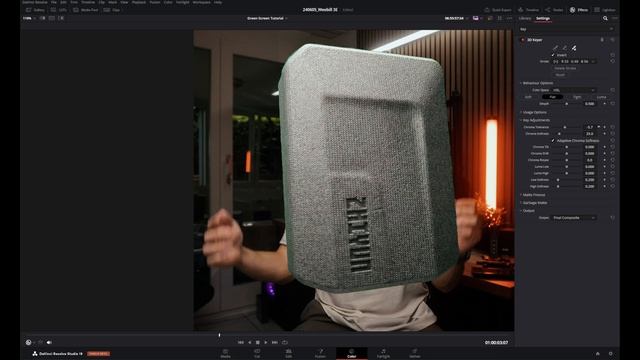Image resolution: width=640 pixels, height=360 pixels.
Task: Open the File menu
Action: click(x=54, y=2)
